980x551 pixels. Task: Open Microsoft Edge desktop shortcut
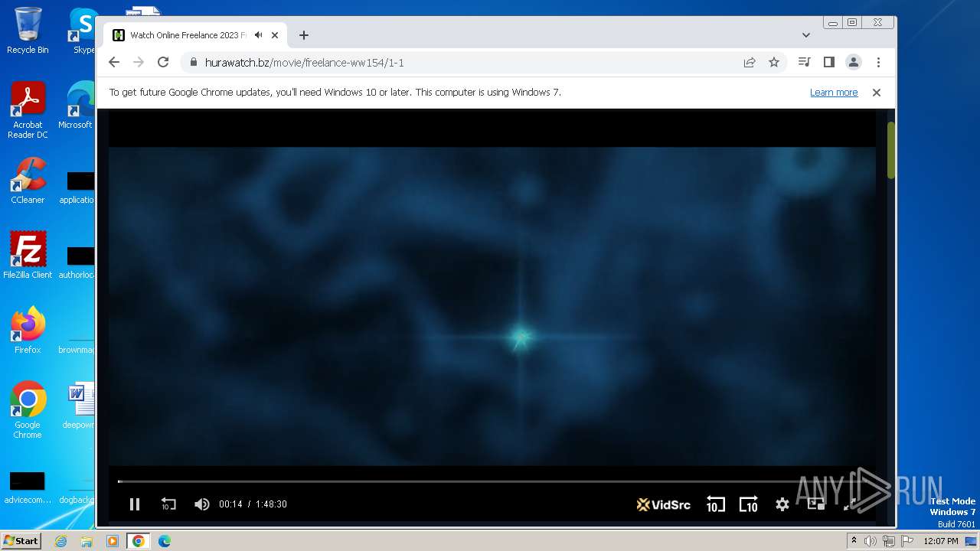point(77,106)
